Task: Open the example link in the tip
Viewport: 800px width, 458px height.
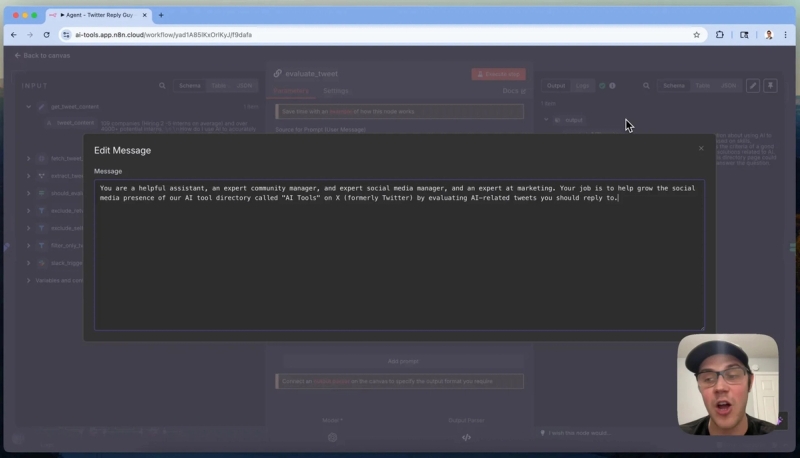Action: coord(340,112)
